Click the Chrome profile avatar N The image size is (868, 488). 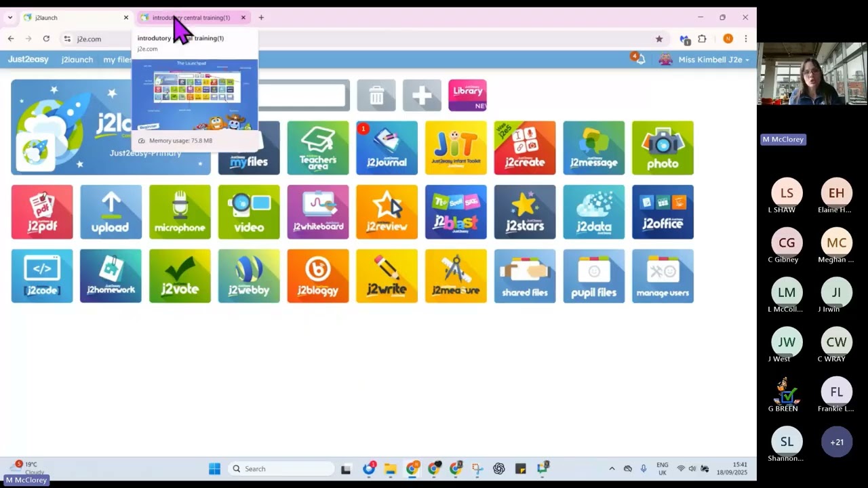pos(728,39)
